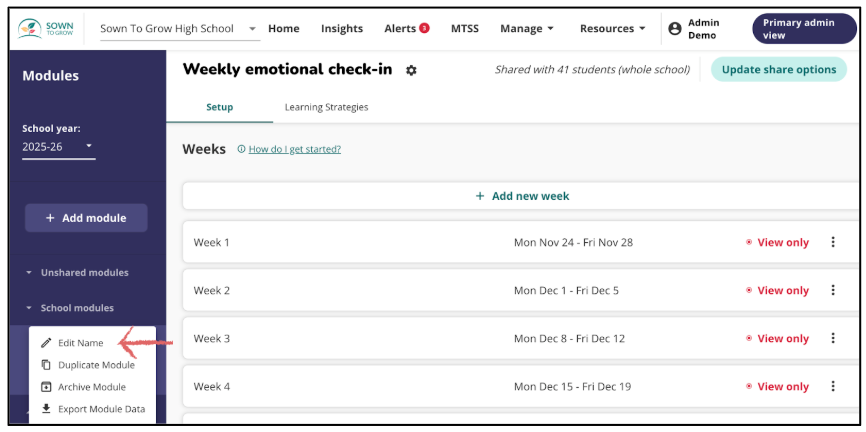Open the Week 4 three-dot options menu
The height and width of the screenshot is (432, 866).
833,386
